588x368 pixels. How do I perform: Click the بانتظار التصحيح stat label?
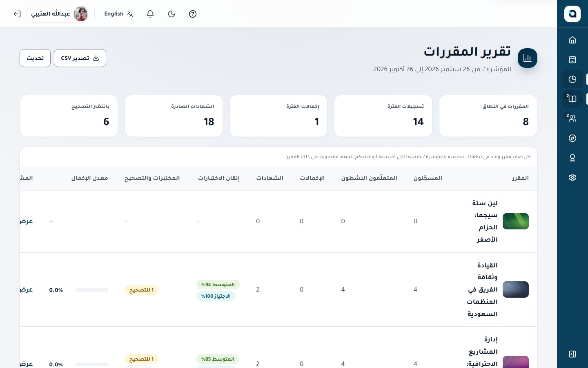[90, 106]
